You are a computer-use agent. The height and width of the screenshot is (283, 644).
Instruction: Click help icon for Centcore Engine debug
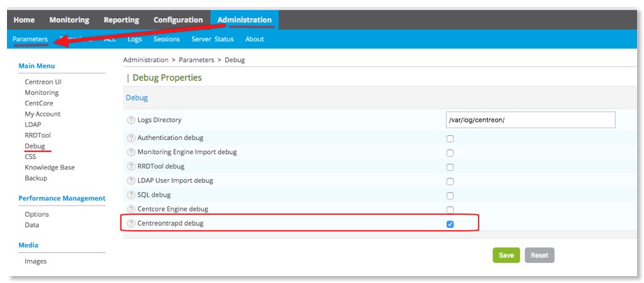(131, 209)
